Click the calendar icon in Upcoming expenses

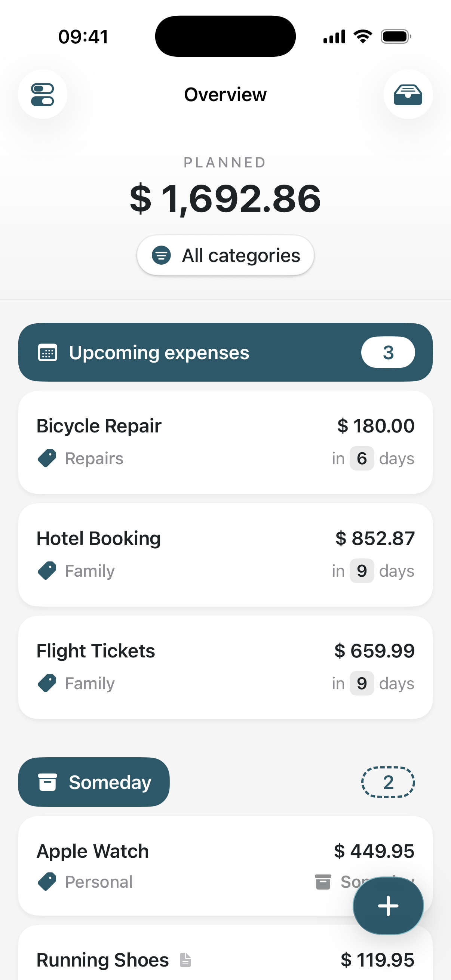tap(47, 352)
